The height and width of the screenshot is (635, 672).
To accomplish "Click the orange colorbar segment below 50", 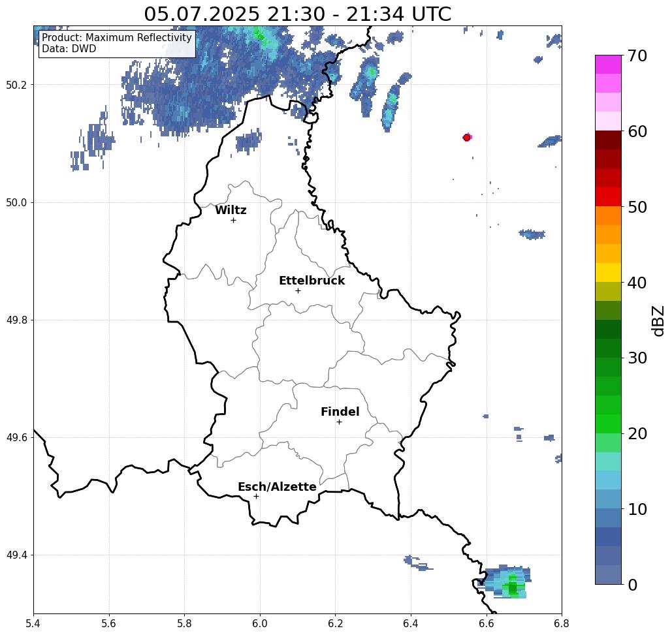I will [x=608, y=216].
